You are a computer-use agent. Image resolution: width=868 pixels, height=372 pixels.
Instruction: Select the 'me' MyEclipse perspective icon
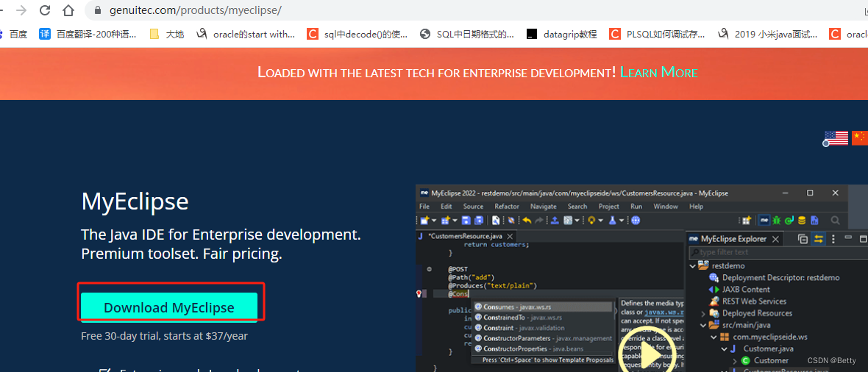(x=764, y=221)
